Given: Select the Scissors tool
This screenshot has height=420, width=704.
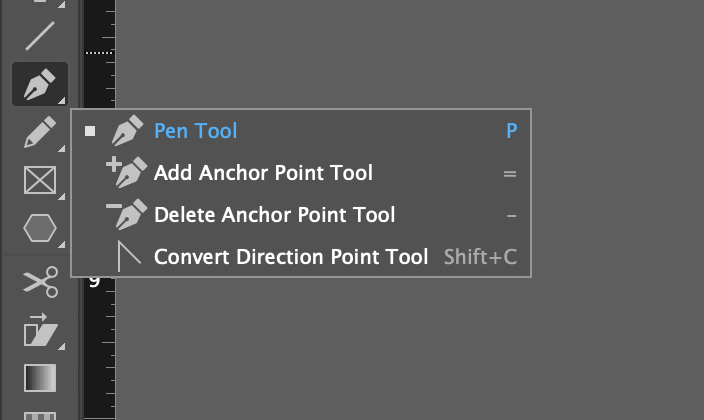Looking at the screenshot, I should click(x=40, y=282).
